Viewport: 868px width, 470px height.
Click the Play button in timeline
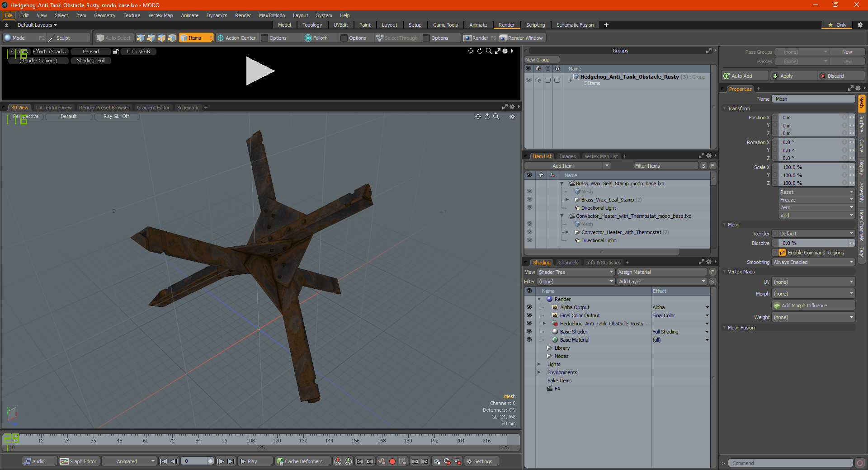click(x=255, y=461)
